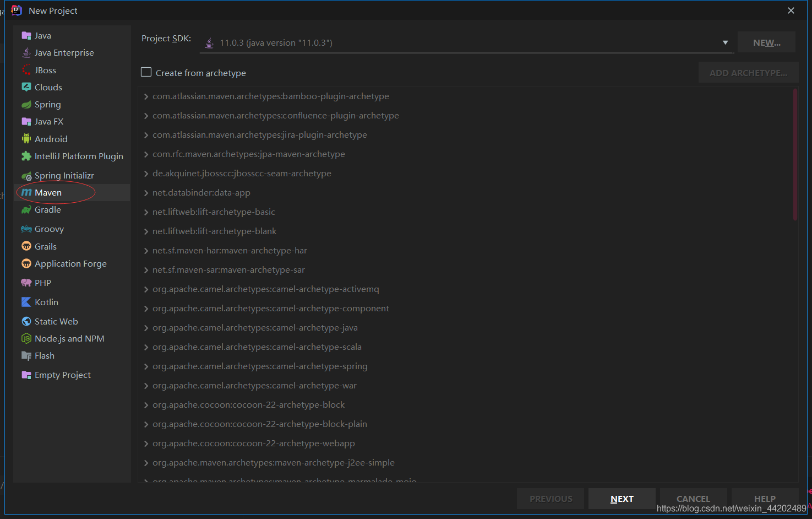Expand the lift-archetype-blank node
Image resolution: width=812 pixels, height=519 pixels.
[146, 231]
